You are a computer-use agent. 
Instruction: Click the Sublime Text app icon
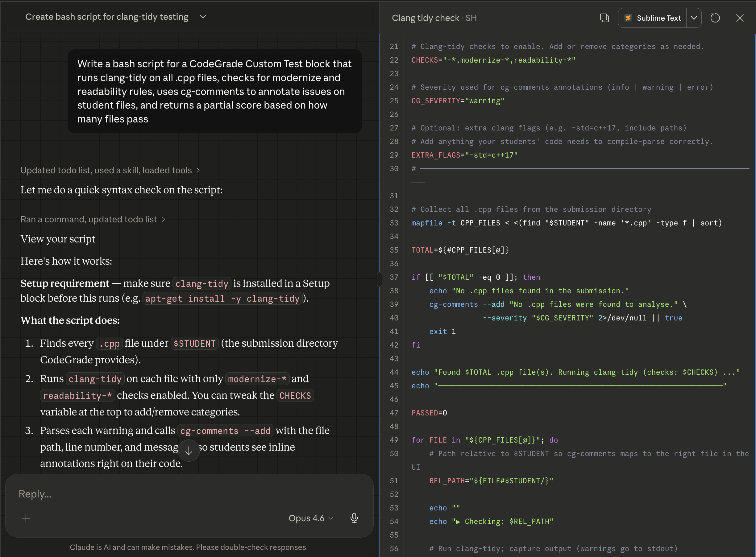coord(628,18)
